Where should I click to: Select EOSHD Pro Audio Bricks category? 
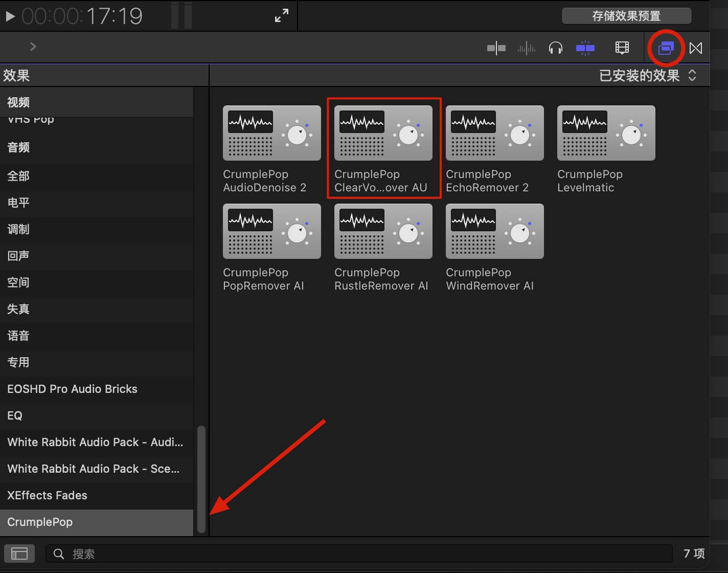[97, 389]
